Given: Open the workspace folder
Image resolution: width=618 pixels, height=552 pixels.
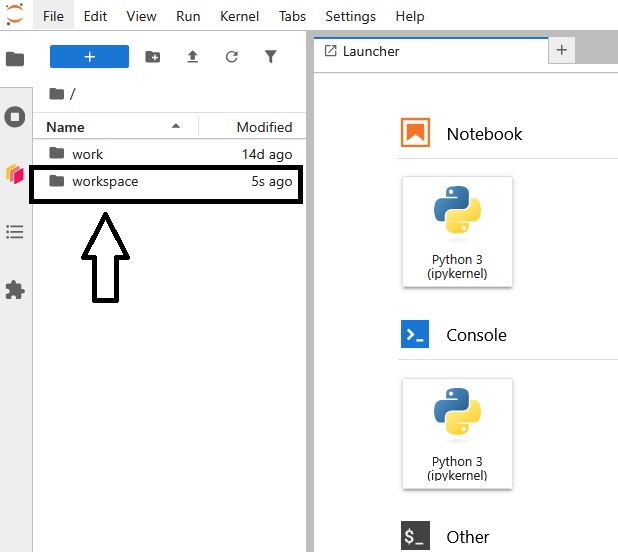Looking at the screenshot, I should tap(105, 181).
